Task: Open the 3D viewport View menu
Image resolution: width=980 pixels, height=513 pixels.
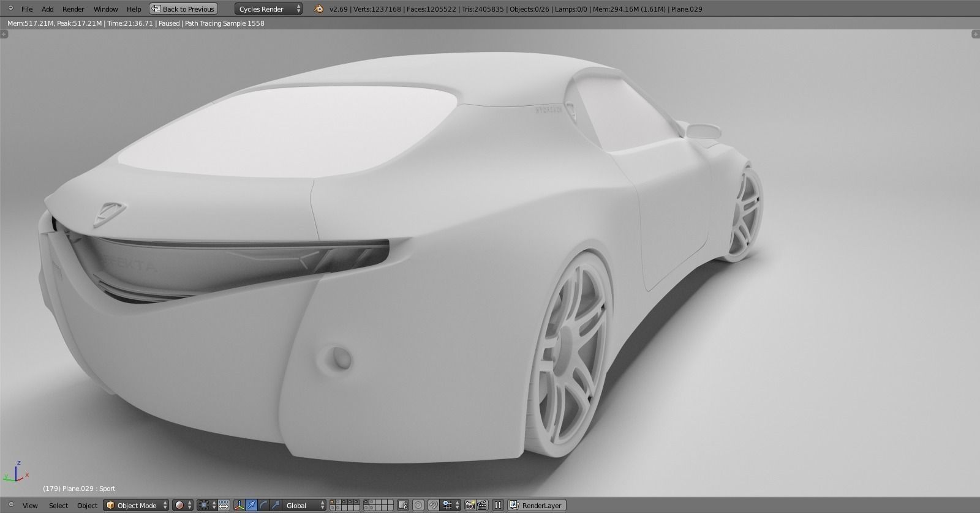Action: [x=30, y=506]
